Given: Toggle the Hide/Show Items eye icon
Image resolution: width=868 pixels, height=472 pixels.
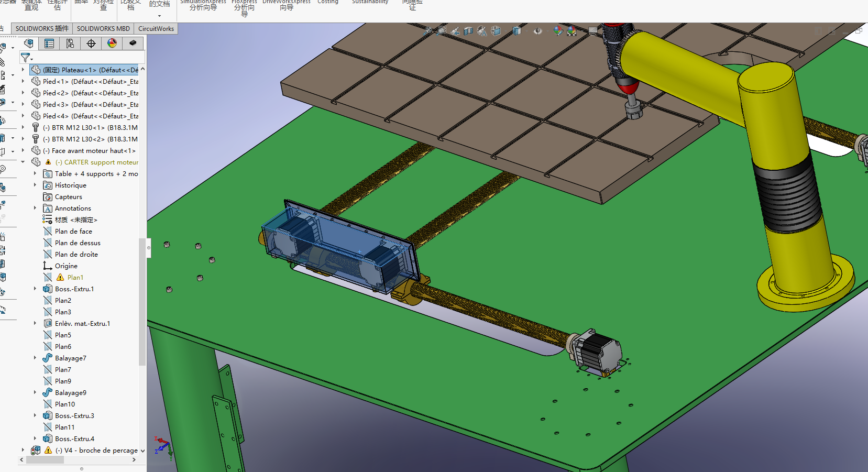Looking at the screenshot, I should click(538, 31).
